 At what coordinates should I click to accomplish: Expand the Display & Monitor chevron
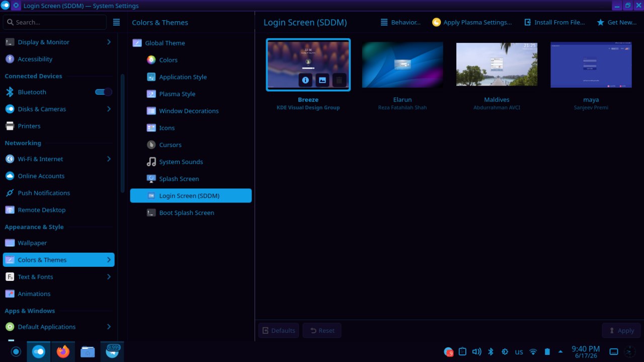tap(109, 42)
